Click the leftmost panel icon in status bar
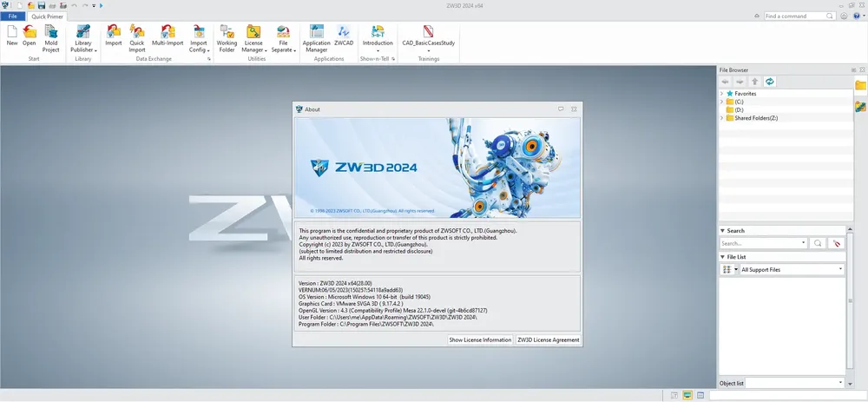Screen dimensions: 868x402 pyautogui.click(x=674, y=395)
